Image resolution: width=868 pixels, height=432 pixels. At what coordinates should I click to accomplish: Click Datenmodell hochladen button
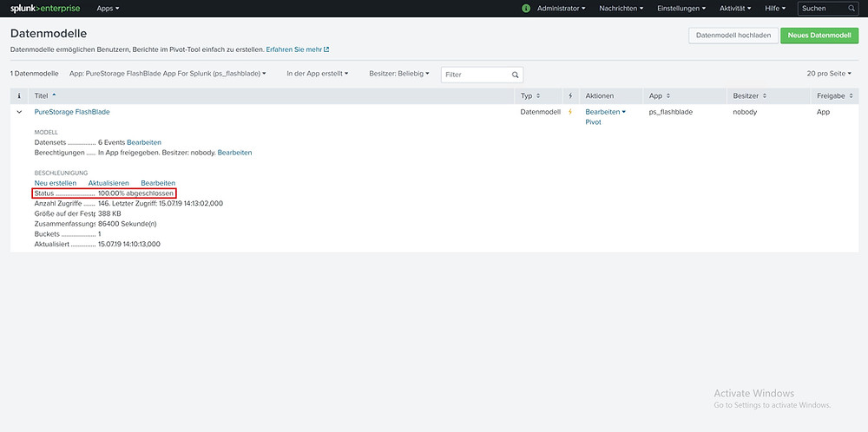click(733, 36)
